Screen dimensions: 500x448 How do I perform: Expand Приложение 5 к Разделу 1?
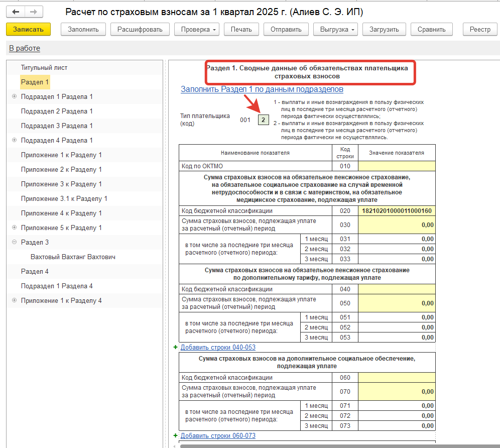point(14,228)
